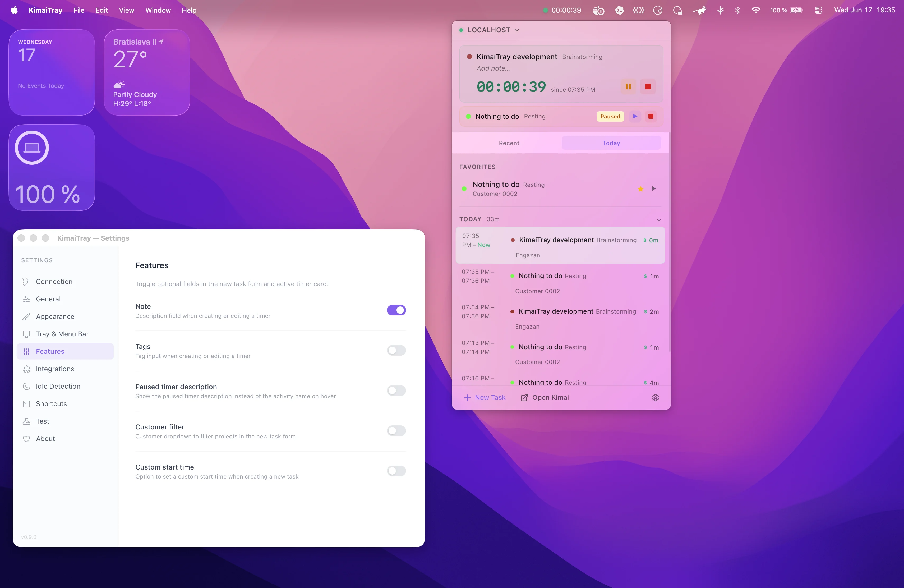Open tray popup settings gear
The width and height of the screenshot is (904, 588).
[655, 397]
